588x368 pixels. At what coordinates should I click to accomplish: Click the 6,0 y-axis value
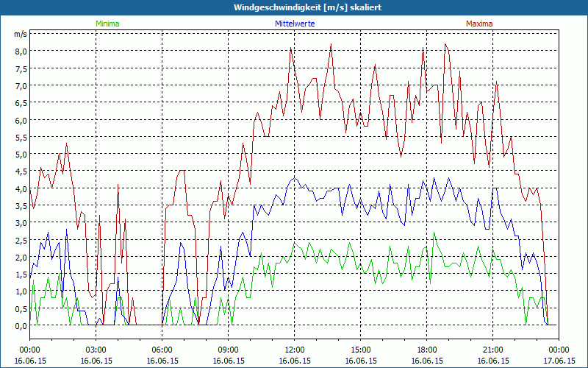point(21,120)
